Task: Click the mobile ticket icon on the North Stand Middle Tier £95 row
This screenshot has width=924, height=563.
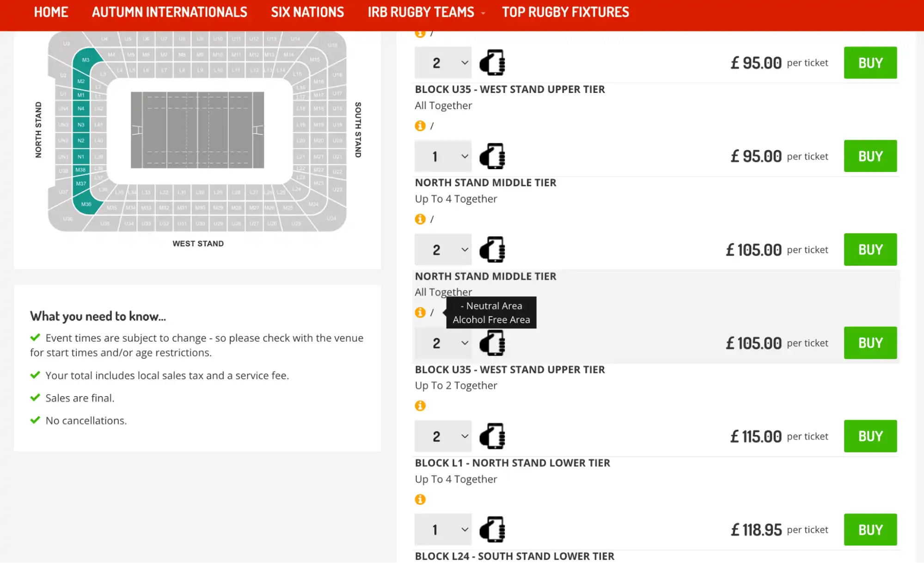Action: click(492, 156)
